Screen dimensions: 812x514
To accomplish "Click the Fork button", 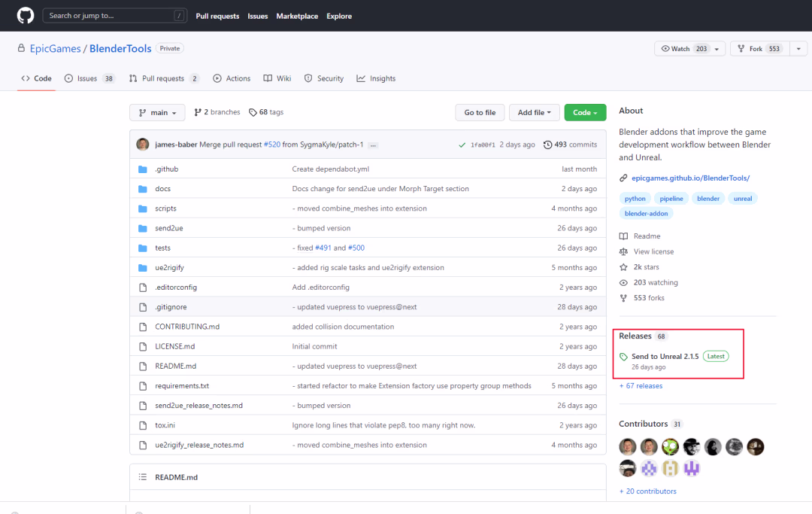I will [760, 49].
